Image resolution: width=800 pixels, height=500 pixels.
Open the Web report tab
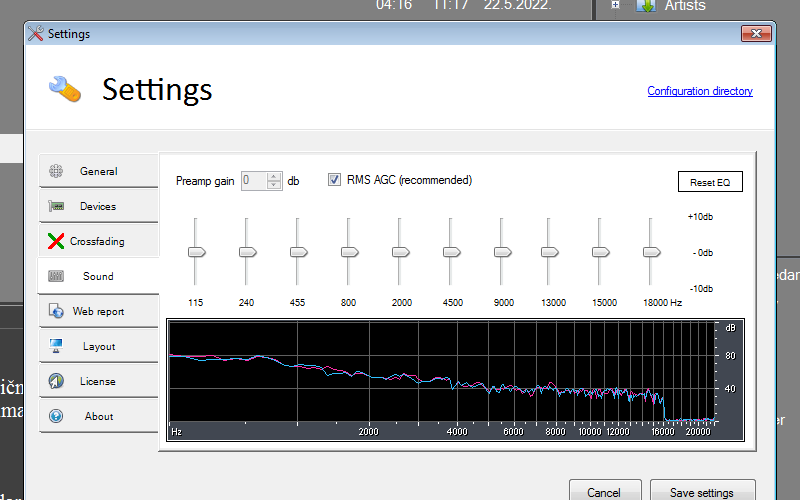[x=98, y=311]
